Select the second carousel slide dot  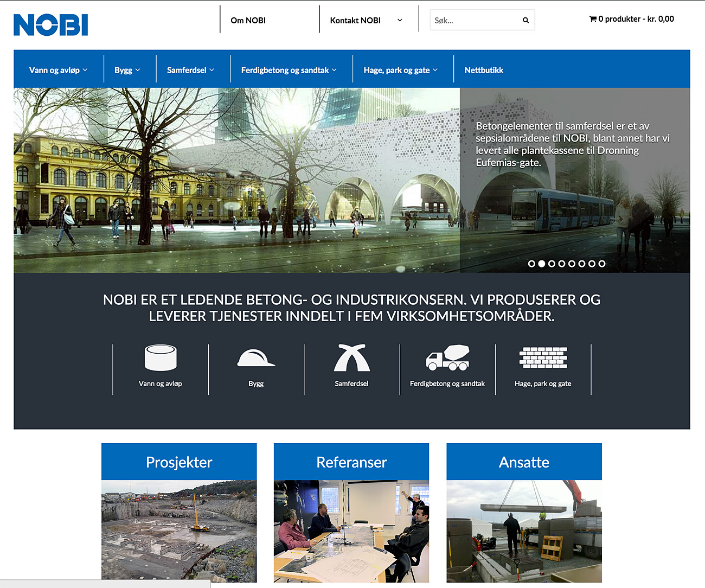click(x=542, y=264)
